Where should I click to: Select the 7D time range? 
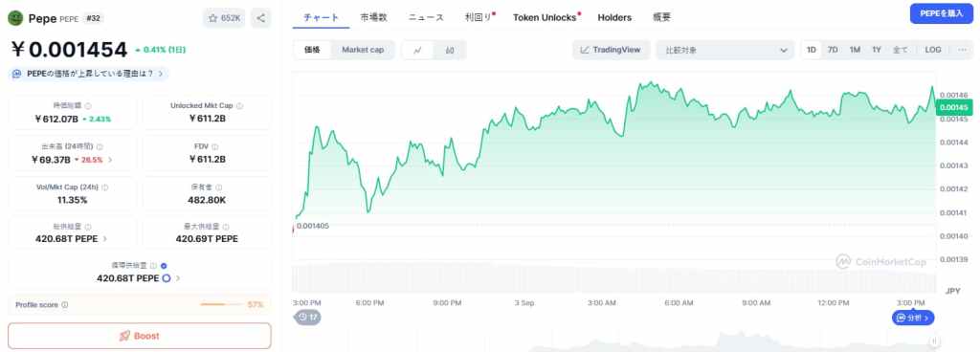click(833, 50)
